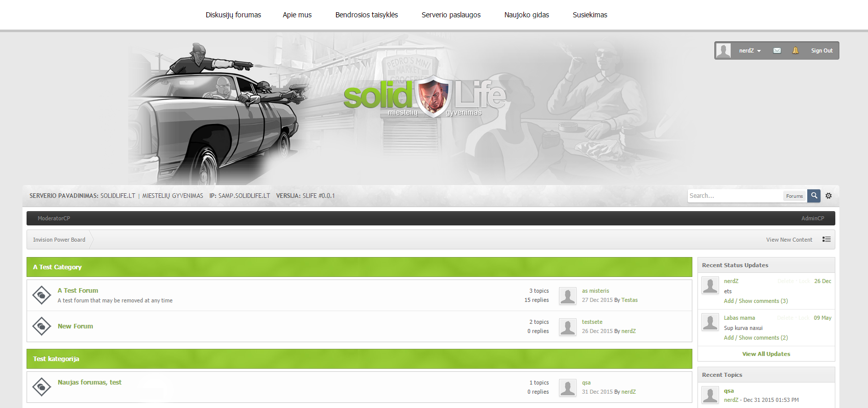
Task: Click the solidLife logo banner
Action: pyautogui.click(x=424, y=97)
